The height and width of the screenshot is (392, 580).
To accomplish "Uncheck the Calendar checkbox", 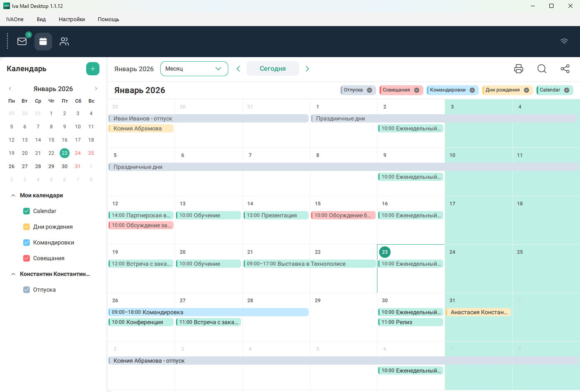I will (x=27, y=211).
